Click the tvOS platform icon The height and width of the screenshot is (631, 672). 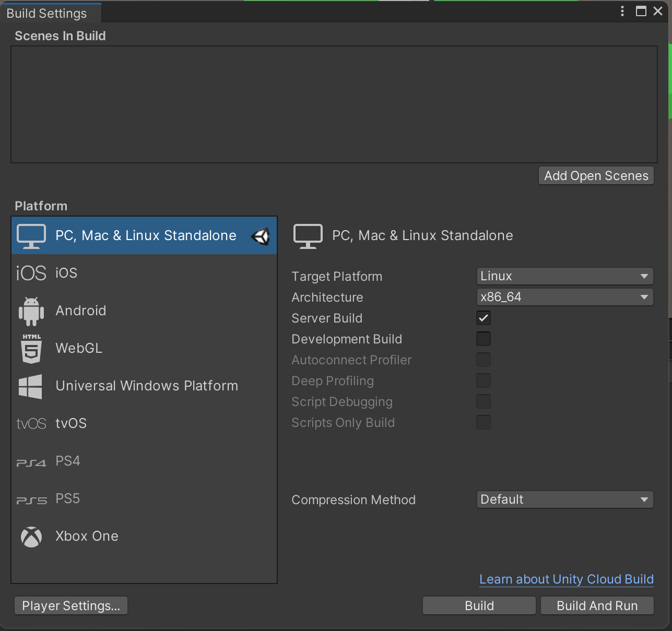[31, 424]
